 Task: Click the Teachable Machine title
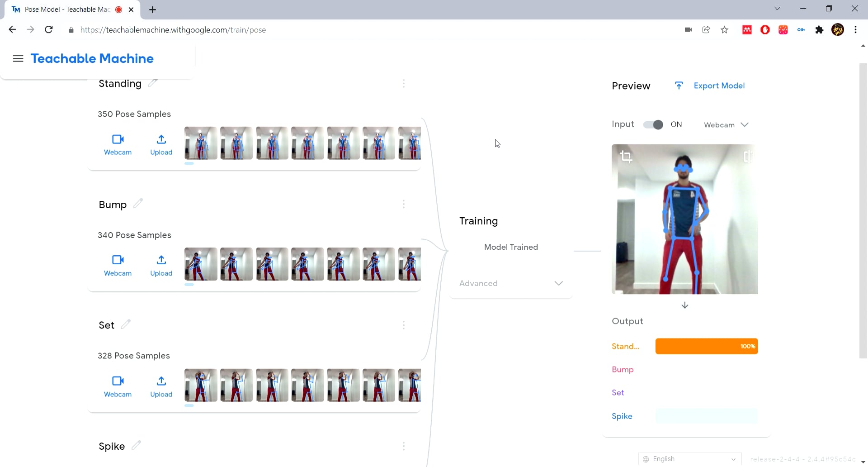92,58
